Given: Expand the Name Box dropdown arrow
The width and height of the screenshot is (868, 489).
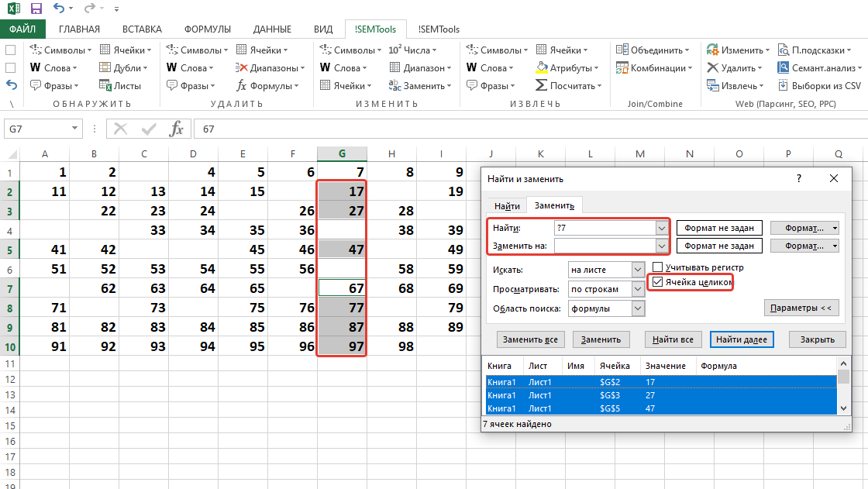Looking at the screenshot, I should pos(74,129).
